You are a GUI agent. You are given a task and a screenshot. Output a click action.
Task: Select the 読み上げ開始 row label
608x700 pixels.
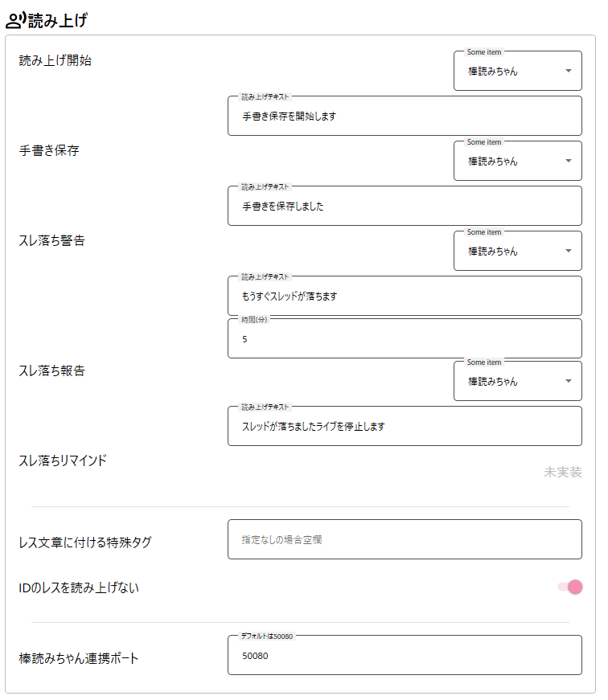point(55,60)
